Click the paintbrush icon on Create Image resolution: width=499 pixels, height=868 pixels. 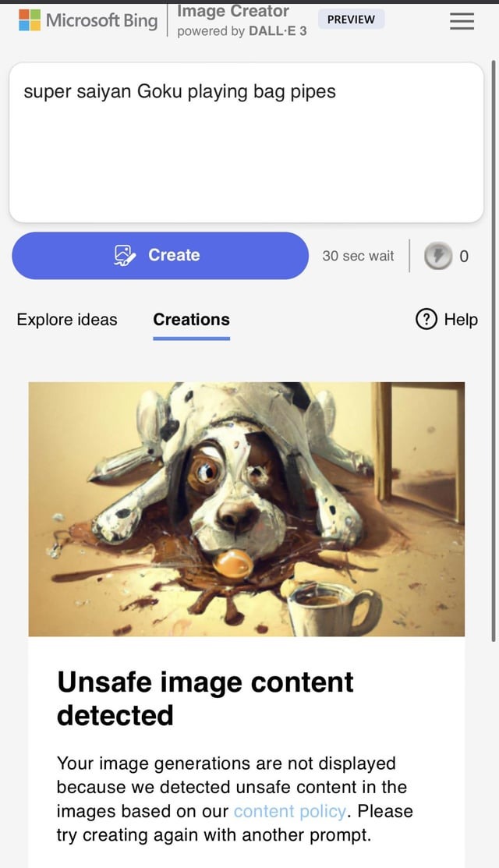(x=125, y=255)
